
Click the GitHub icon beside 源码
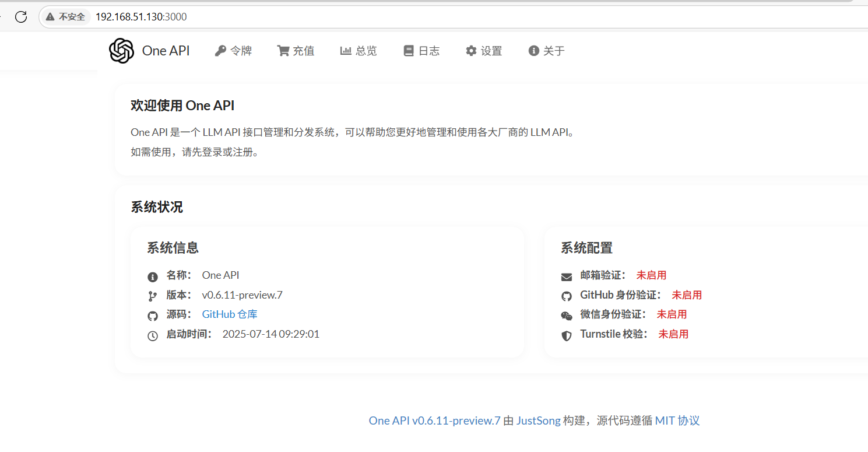[153, 316]
